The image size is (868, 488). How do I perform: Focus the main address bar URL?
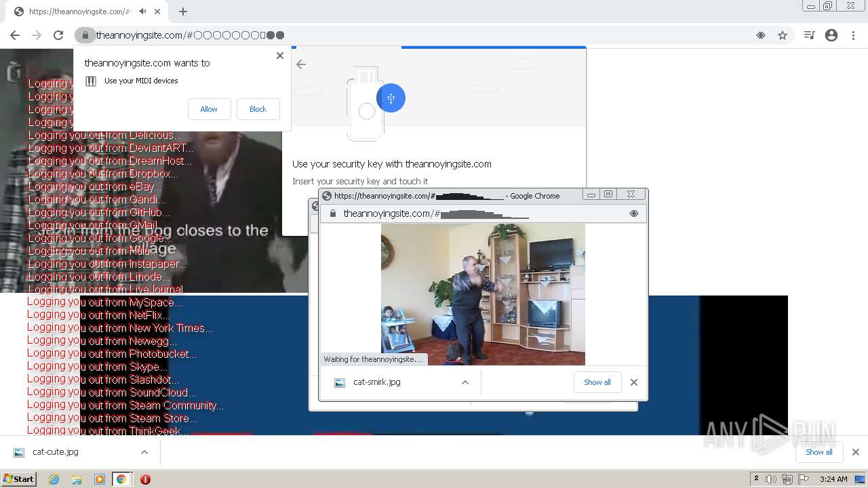(190, 35)
